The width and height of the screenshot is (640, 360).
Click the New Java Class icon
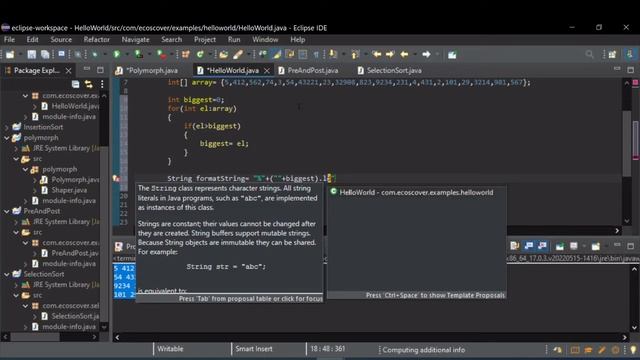click(200, 54)
